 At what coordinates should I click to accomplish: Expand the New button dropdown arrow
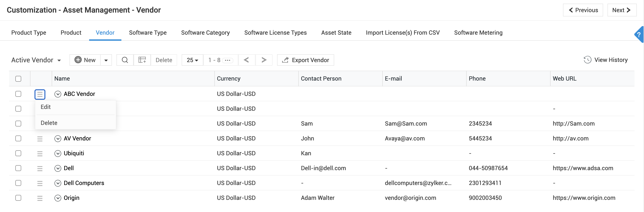pos(106,60)
